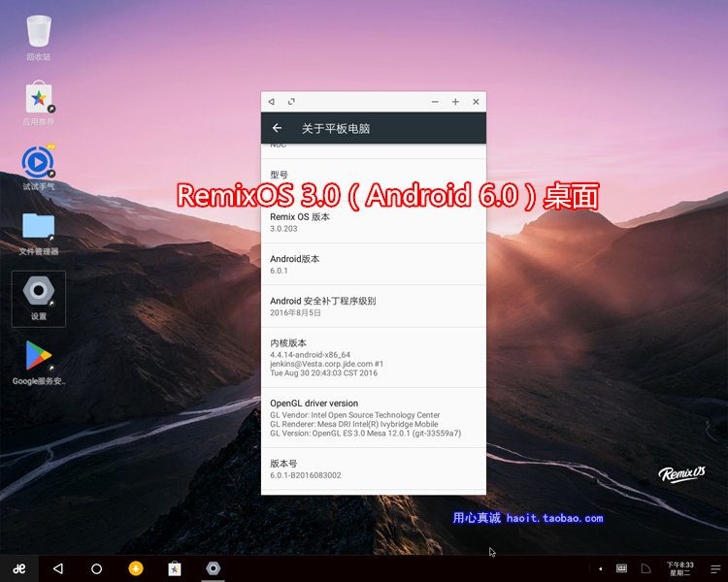Tap the taskbar back triangle button
The width and height of the screenshot is (728, 582).
point(58,568)
